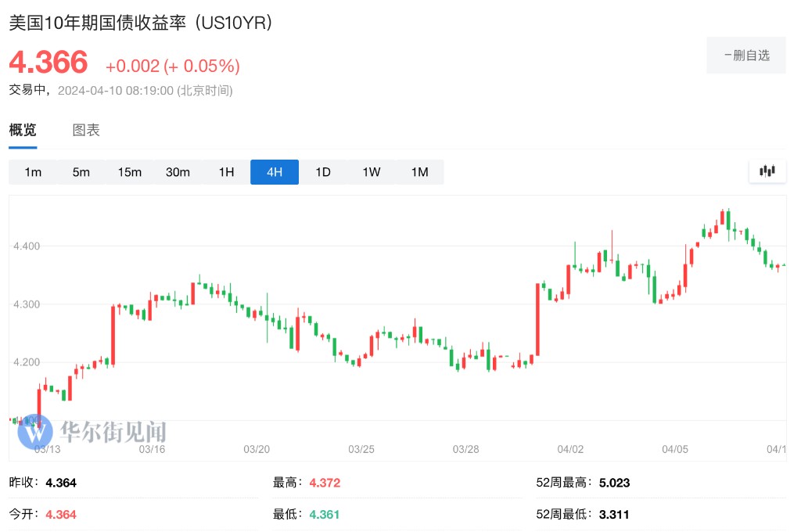Open the candlestick chart type icon
Image resolution: width=801 pixels, height=532 pixels.
pyautogui.click(x=767, y=171)
